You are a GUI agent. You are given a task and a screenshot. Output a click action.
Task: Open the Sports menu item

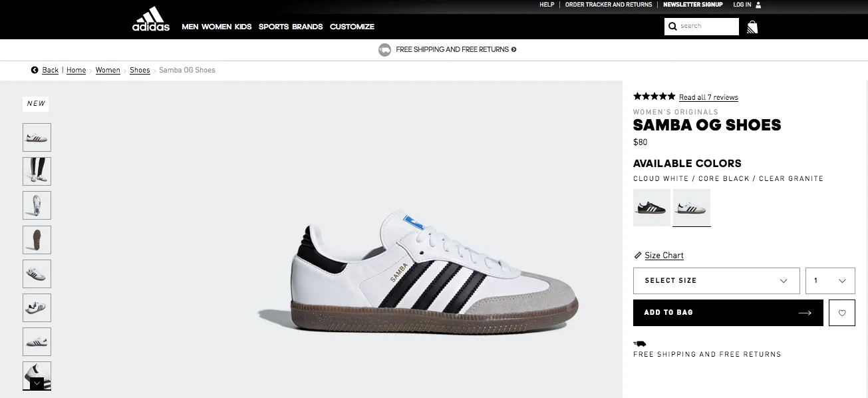coord(273,27)
